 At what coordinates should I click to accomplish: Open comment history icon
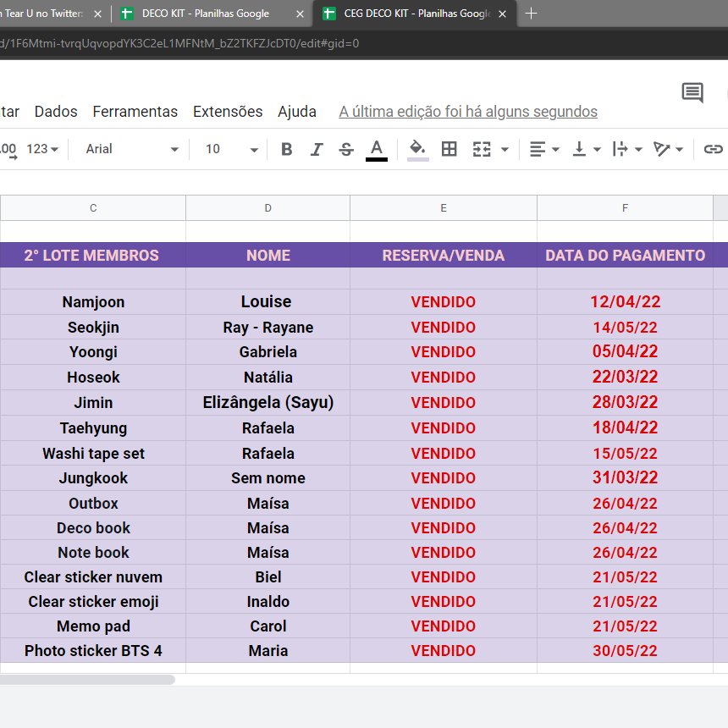[x=692, y=92]
